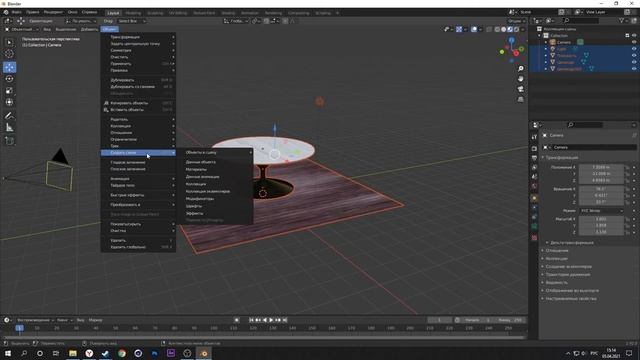Choose the Add Cube tool
This screenshot has height=360, width=640.
[9, 141]
